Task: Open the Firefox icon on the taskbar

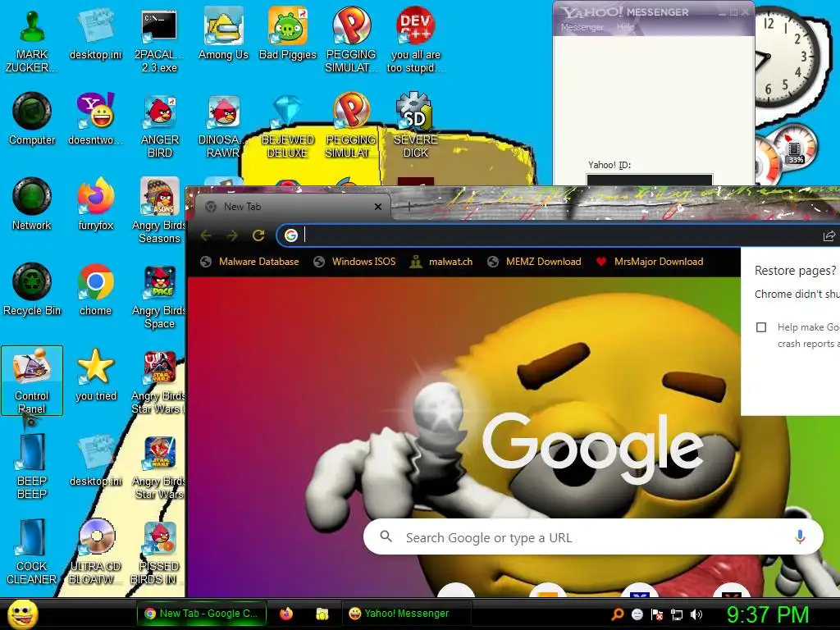Action: 286,614
